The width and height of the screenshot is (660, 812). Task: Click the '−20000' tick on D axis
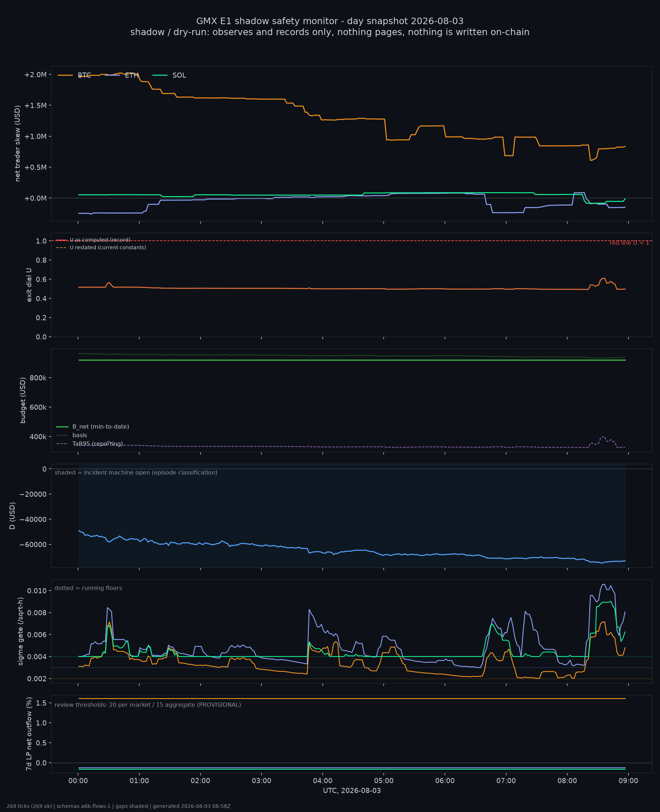click(33, 494)
